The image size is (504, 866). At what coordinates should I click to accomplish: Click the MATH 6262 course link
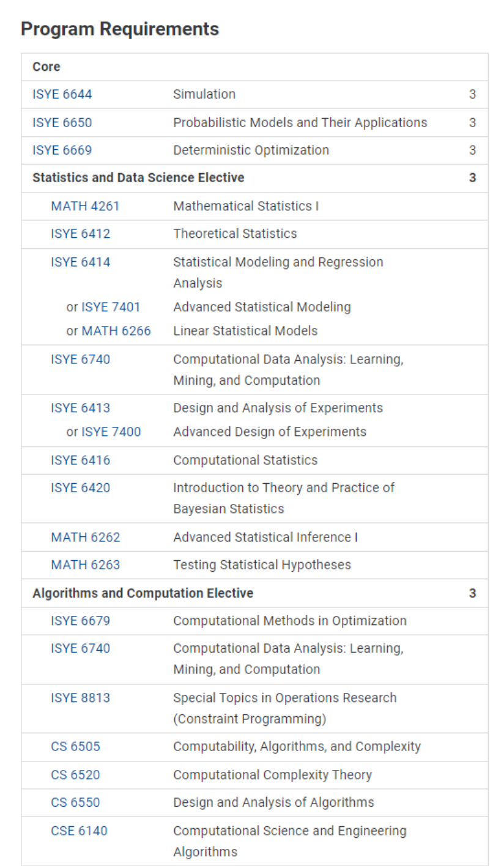(x=85, y=537)
